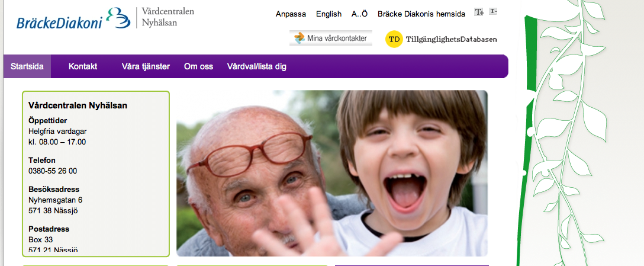Click the Vårdcentralen Nyhälsan info box heading
Screen dimensions: 644x266
click(78, 105)
